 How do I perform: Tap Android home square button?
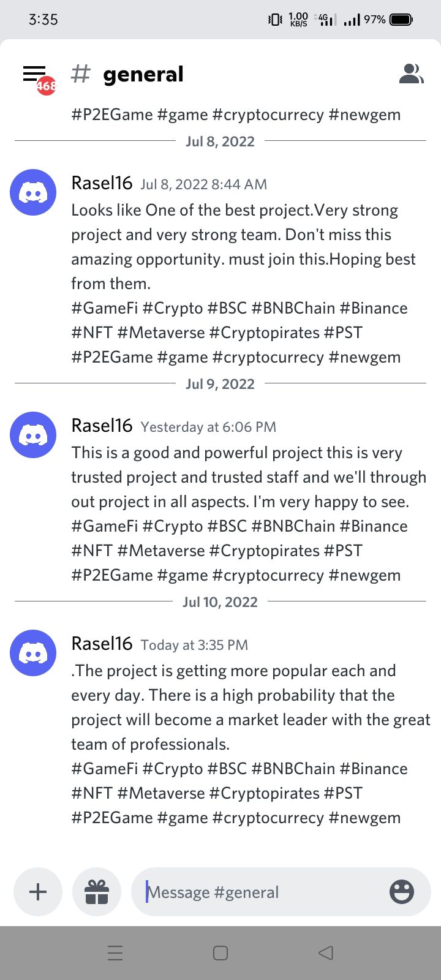point(221,953)
